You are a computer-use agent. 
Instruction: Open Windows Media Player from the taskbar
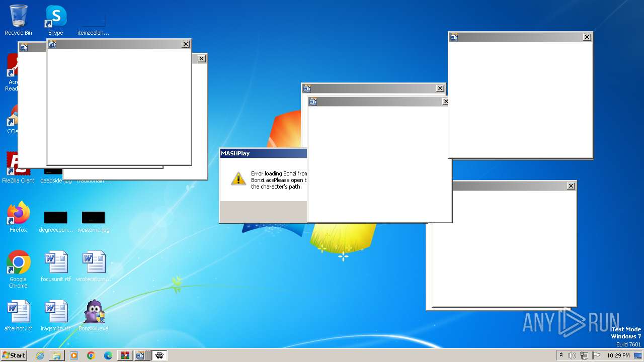click(x=74, y=355)
